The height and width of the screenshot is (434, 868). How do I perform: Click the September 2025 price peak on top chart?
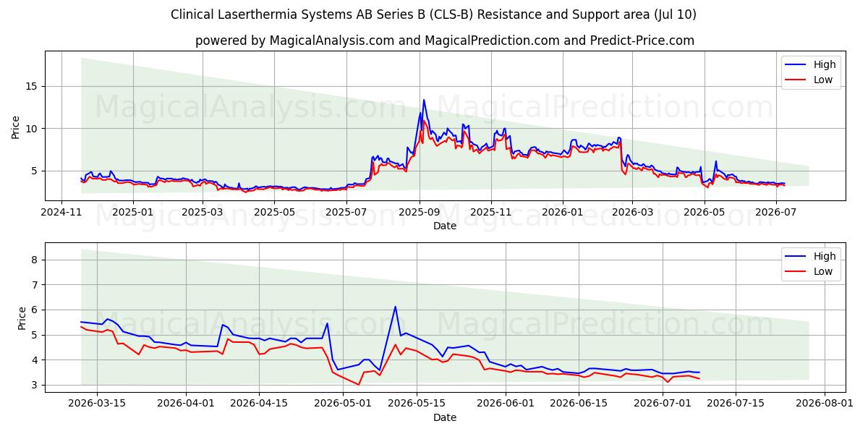click(x=424, y=101)
